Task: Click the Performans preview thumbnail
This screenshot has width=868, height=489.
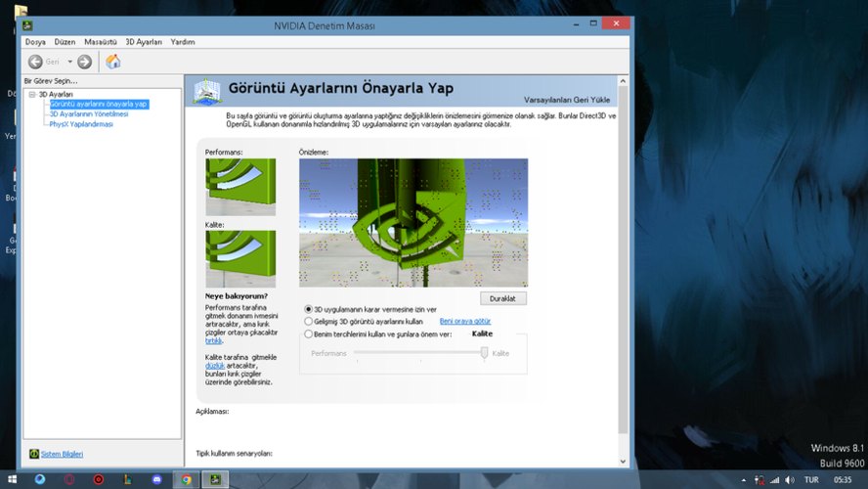Action: [x=240, y=187]
